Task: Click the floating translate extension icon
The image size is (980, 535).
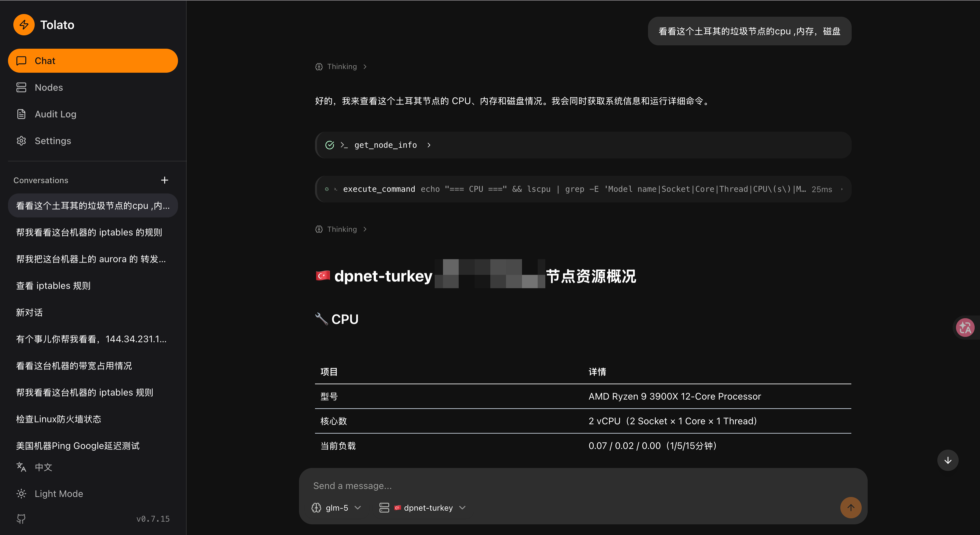Action: click(x=965, y=328)
